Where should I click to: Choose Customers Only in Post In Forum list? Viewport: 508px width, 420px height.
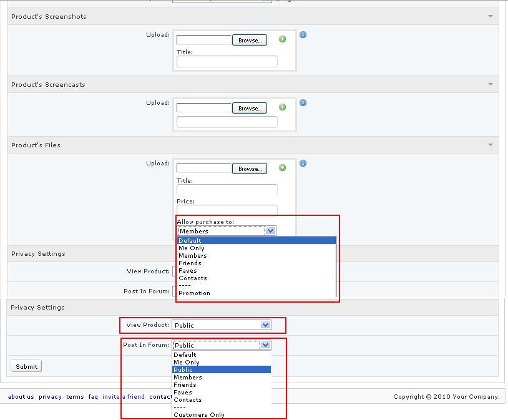pyautogui.click(x=199, y=414)
